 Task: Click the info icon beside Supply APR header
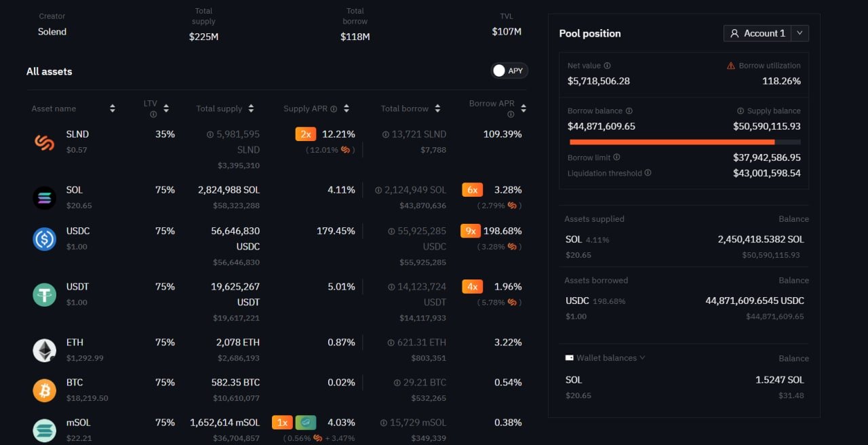pyautogui.click(x=335, y=109)
